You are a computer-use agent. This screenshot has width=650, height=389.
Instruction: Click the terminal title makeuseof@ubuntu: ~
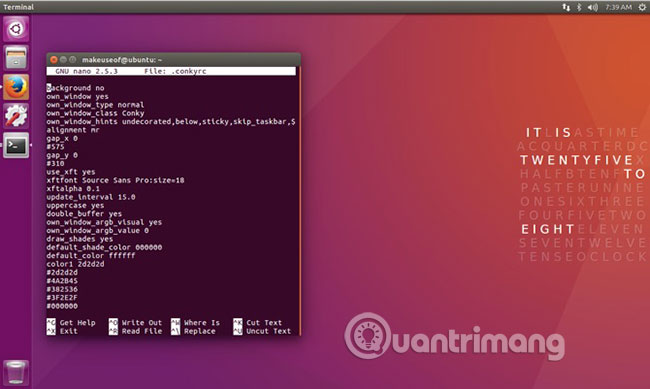point(122,60)
